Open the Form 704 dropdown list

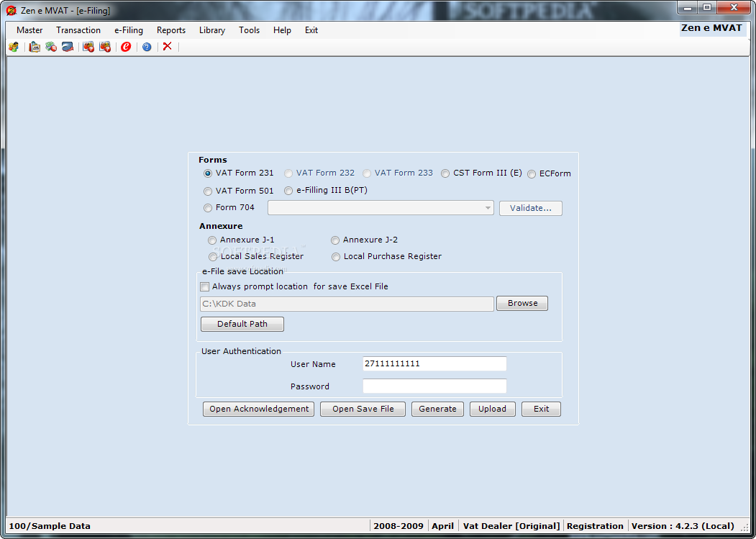[x=488, y=208]
